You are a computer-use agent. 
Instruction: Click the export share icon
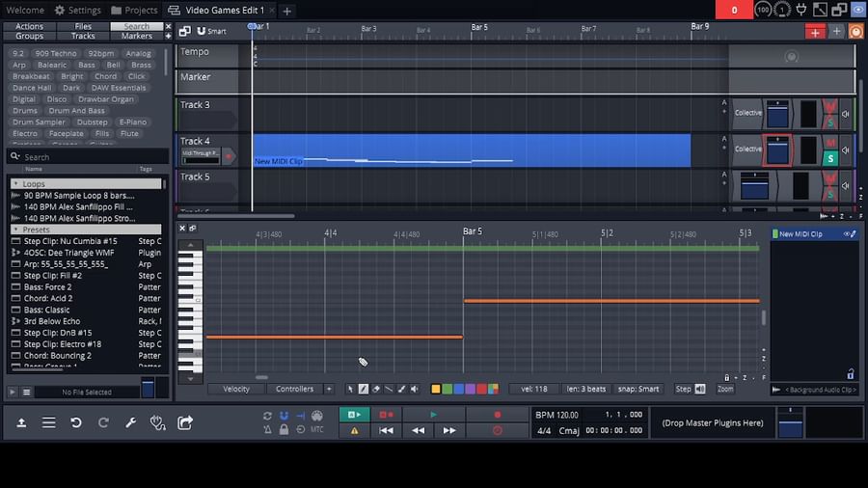pyautogui.click(x=185, y=422)
